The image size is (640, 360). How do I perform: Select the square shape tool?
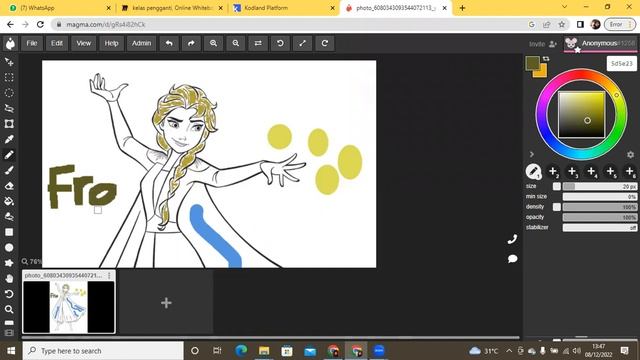9,232
